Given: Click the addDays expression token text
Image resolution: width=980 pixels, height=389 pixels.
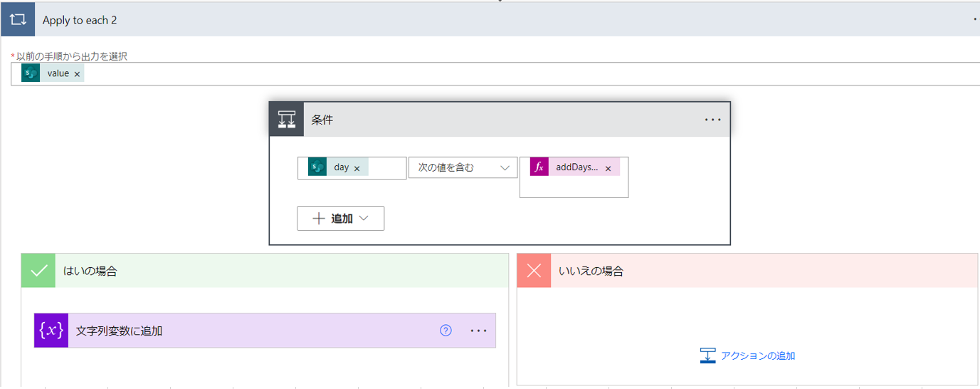Looking at the screenshot, I should 576,167.
